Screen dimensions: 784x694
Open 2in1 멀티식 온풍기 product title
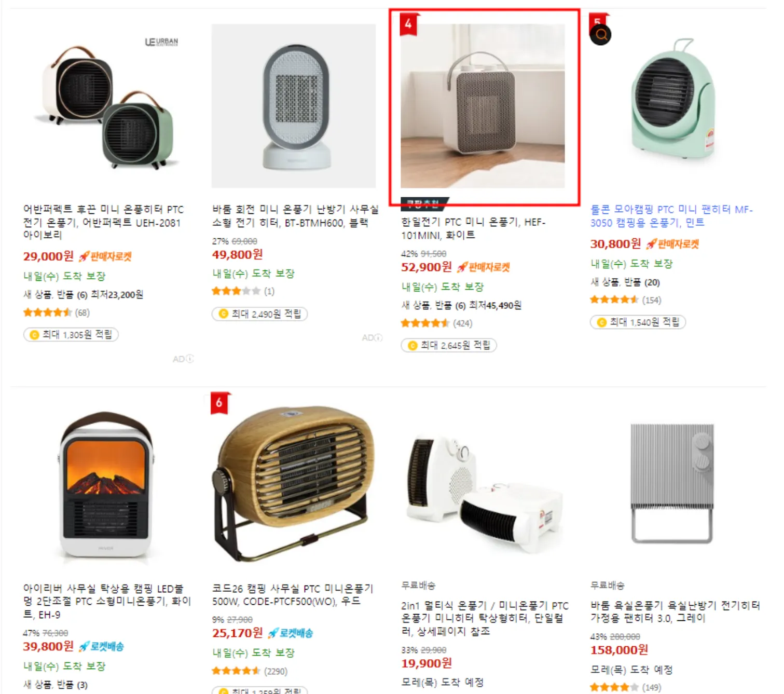point(485,618)
